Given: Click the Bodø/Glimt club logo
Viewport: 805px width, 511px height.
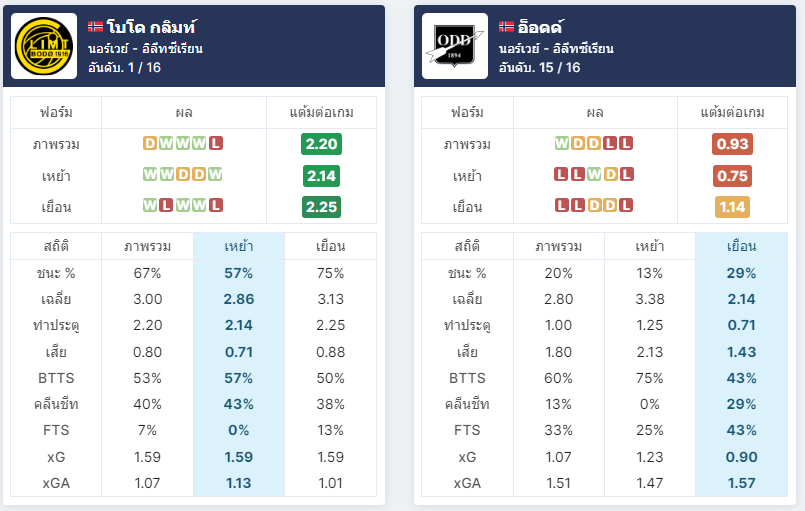Looking at the screenshot, I should pos(44,46).
